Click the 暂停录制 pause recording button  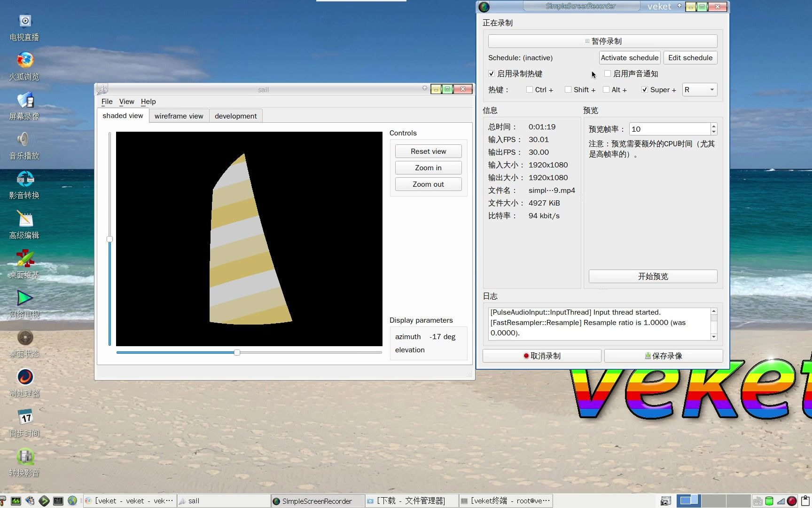coord(602,41)
